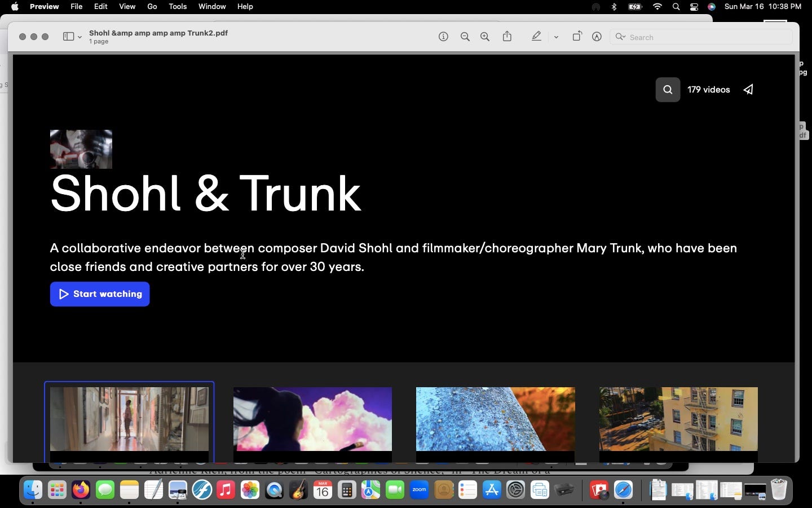Click the 179 videos label
812x508 pixels.
click(709, 90)
